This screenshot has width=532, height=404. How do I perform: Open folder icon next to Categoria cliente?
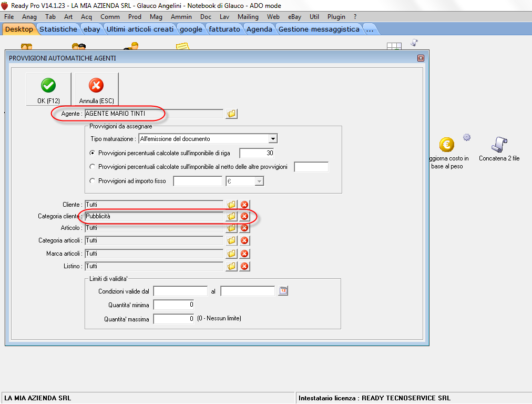point(231,216)
